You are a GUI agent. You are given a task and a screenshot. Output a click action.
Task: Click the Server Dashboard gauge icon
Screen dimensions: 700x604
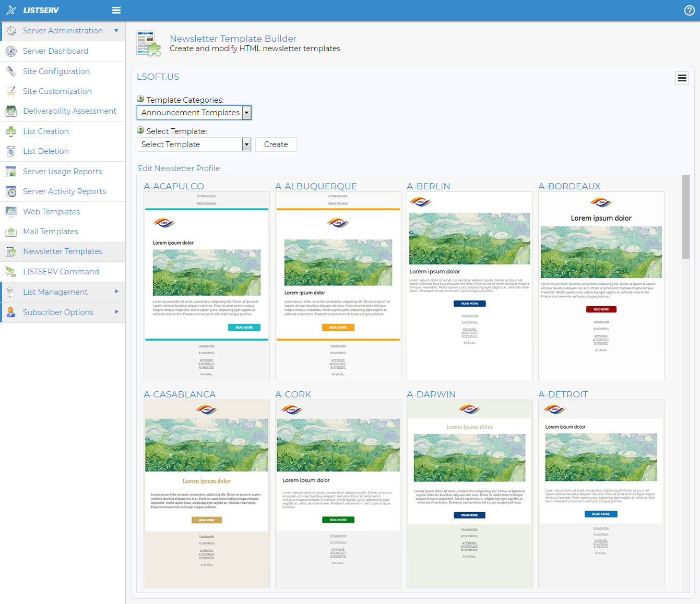tap(11, 51)
